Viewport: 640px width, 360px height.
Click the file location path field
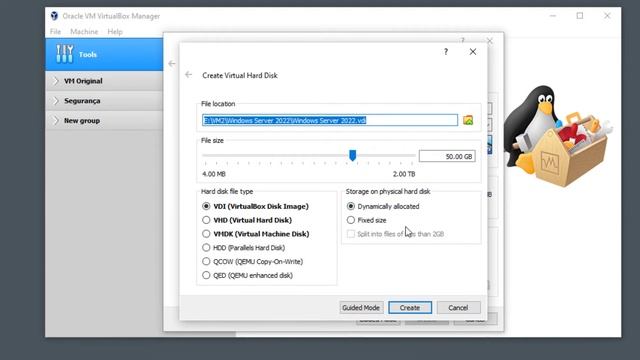pos(330,120)
